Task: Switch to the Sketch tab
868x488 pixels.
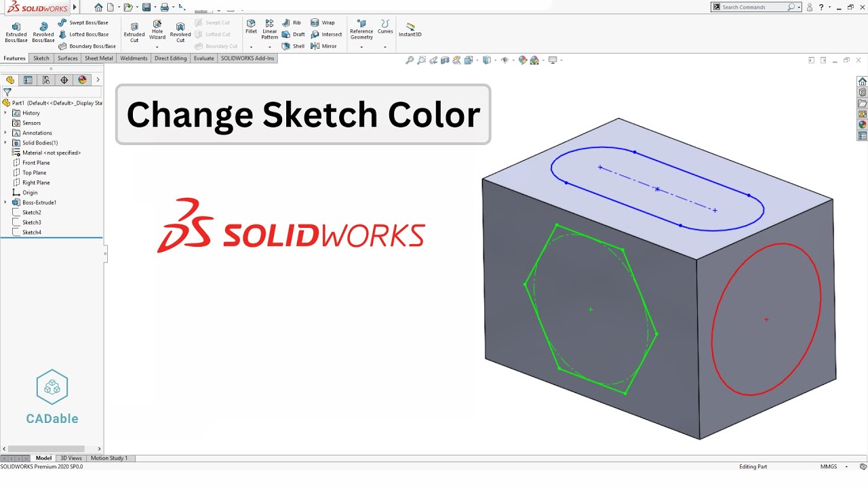Action: pyautogui.click(x=41, y=58)
